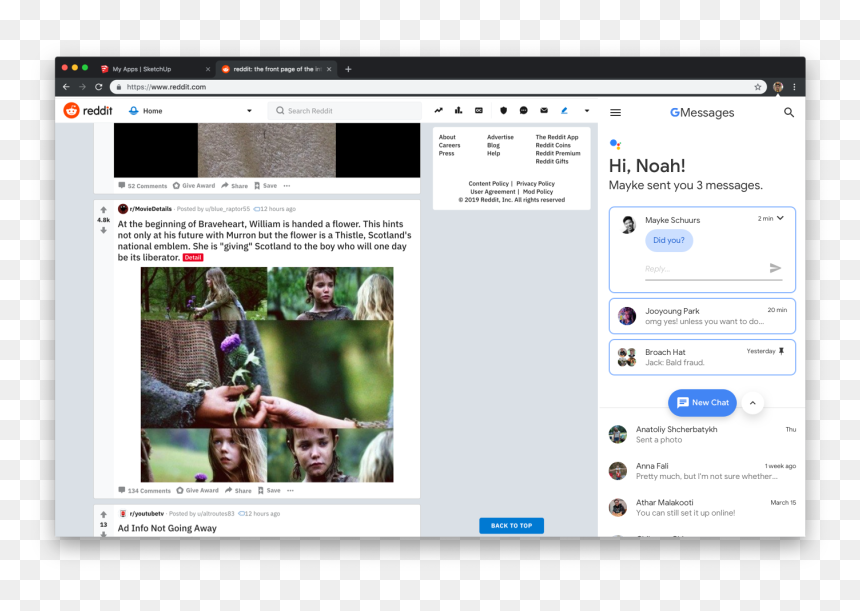
Task: Reload the page
Action: pyautogui.click(x=99, y=87)
